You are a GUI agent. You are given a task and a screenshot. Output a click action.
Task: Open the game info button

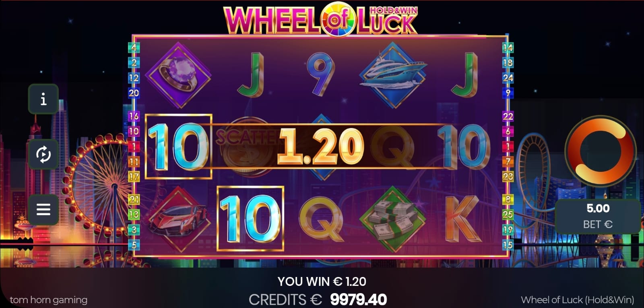(43, 99)
